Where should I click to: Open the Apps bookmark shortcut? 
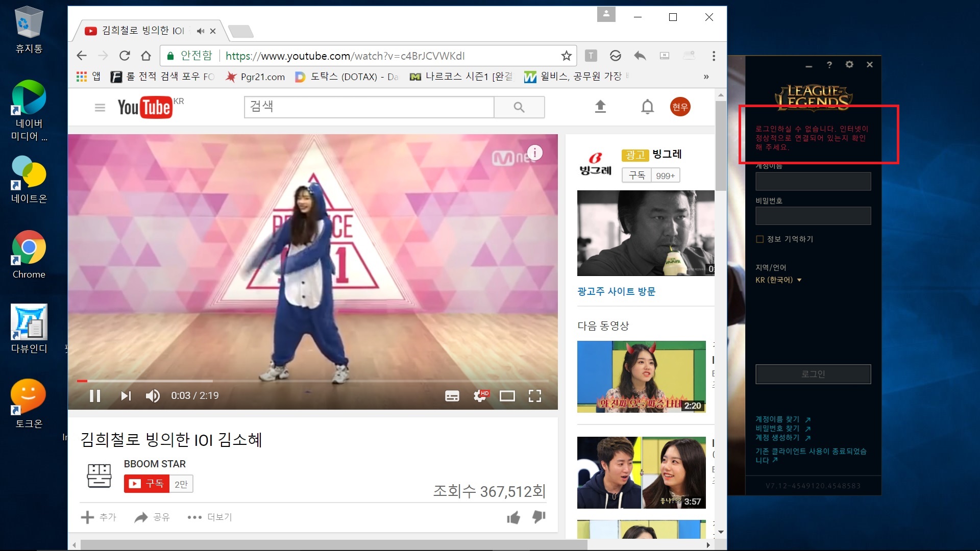coord(88,77)
